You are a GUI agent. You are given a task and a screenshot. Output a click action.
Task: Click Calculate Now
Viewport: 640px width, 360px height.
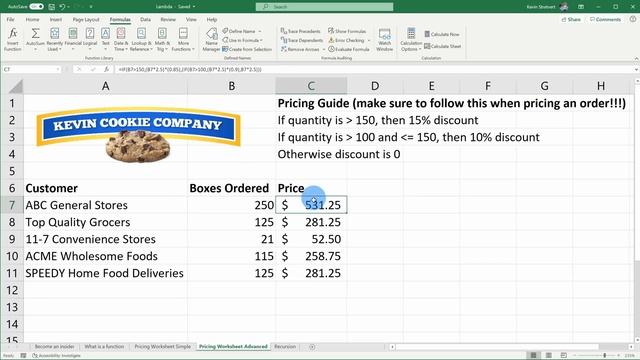pyautogui.click(x=442, y=34)
